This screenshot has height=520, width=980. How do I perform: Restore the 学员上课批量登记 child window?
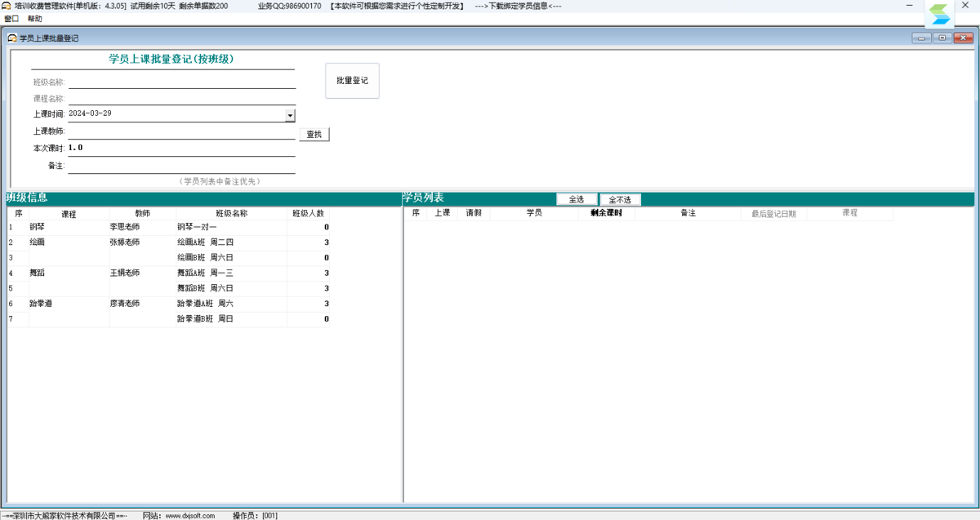tap(942, 38)
